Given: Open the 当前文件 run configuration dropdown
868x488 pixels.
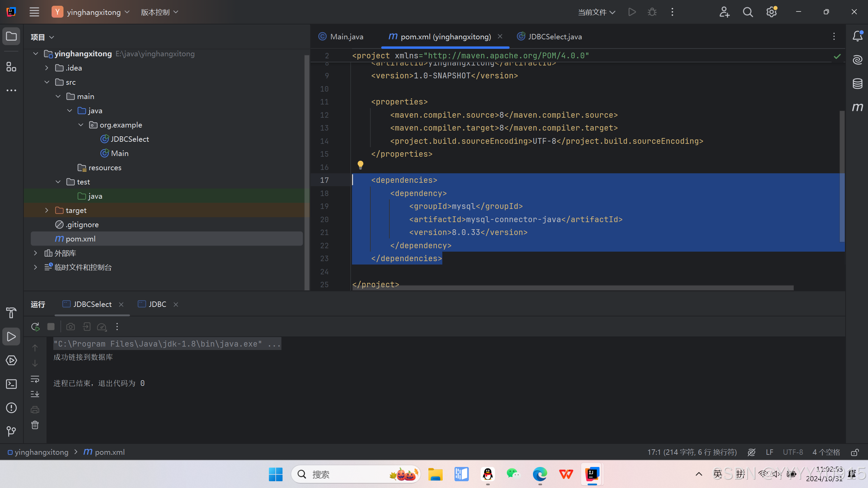Looking at the screenshot, I should point(596,12).
